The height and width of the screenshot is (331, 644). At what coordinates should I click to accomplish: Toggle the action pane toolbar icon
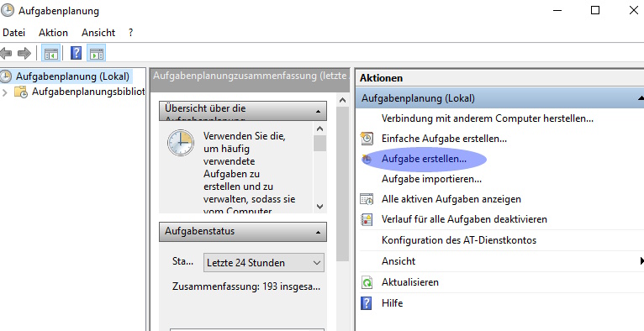coord(96,53)
